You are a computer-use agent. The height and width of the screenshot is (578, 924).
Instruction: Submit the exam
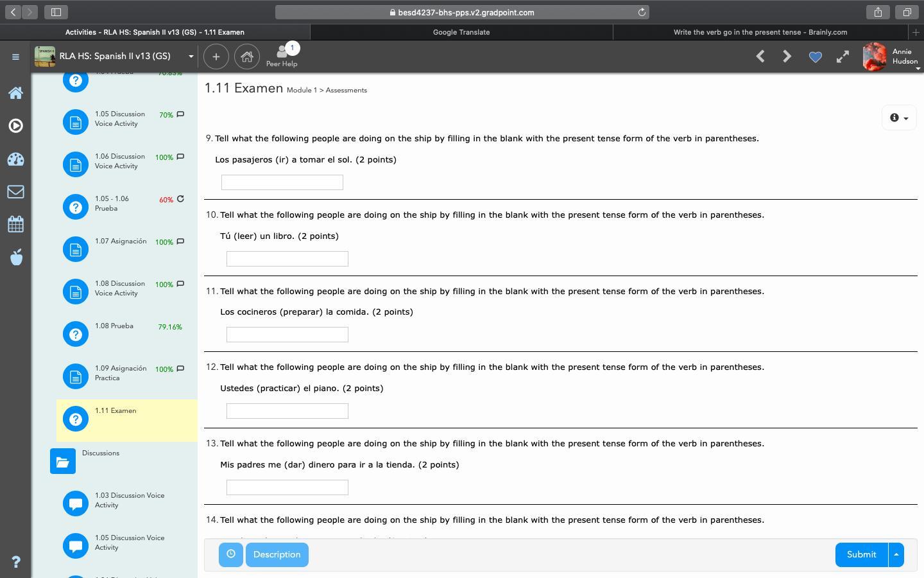861,555
